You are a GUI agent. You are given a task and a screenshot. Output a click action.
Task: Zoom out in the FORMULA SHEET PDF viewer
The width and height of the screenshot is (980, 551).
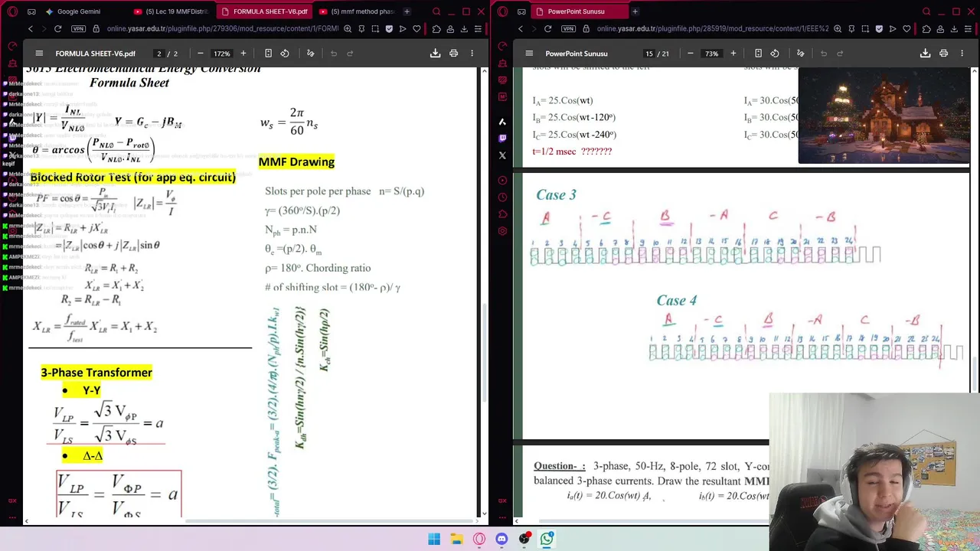[200, 54]
